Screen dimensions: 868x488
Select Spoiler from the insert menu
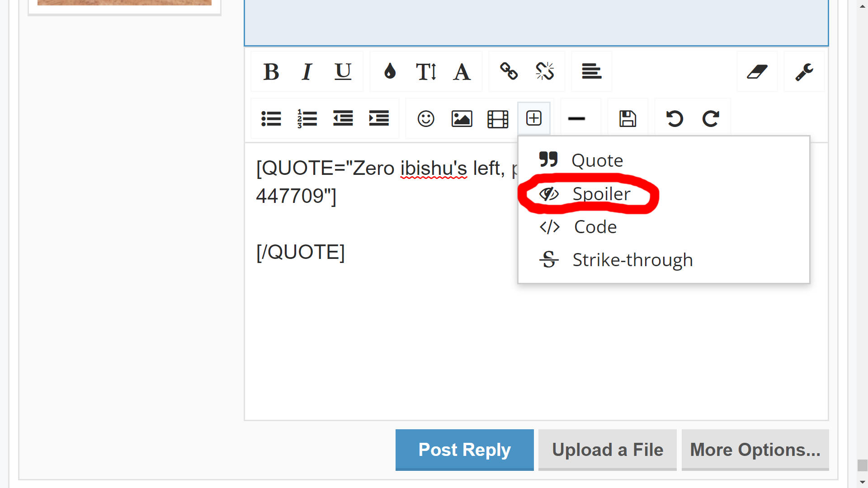tap(601, 194)
